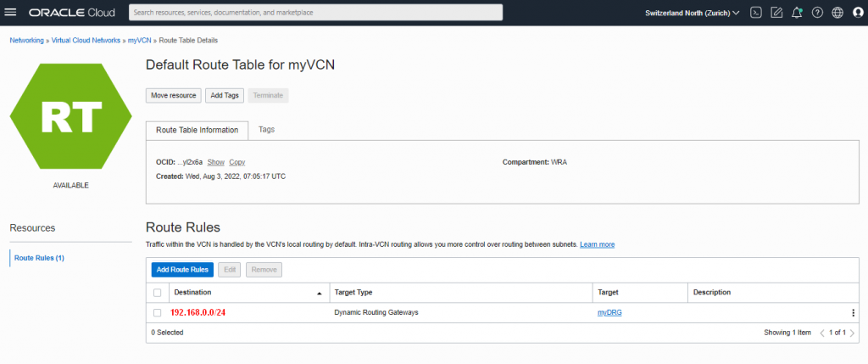Image resolution: width=868 pixels, height=364 pixels.
Task: Select the 192.168.0.0/24 route rule checkbox
Action: click(x=157, y=312)
